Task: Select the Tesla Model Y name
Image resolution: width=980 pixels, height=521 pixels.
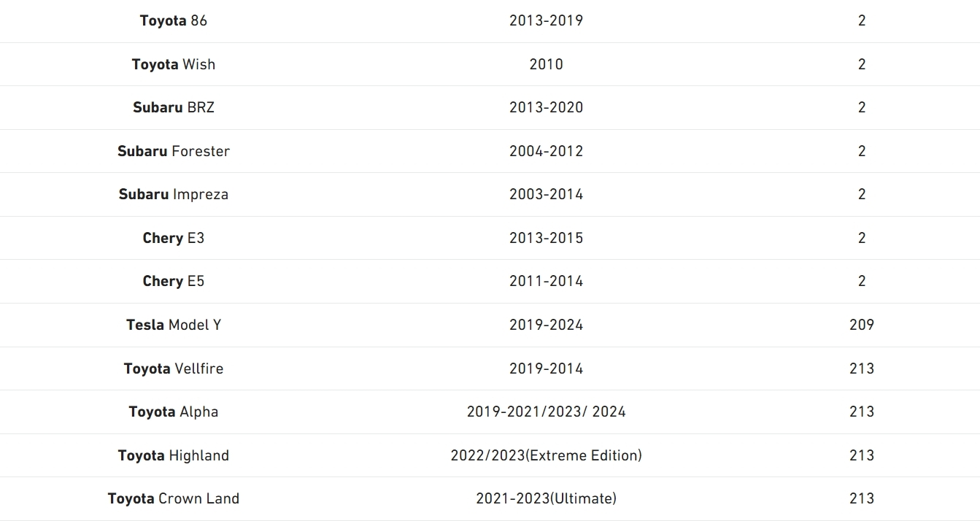Action: [174, 325]
